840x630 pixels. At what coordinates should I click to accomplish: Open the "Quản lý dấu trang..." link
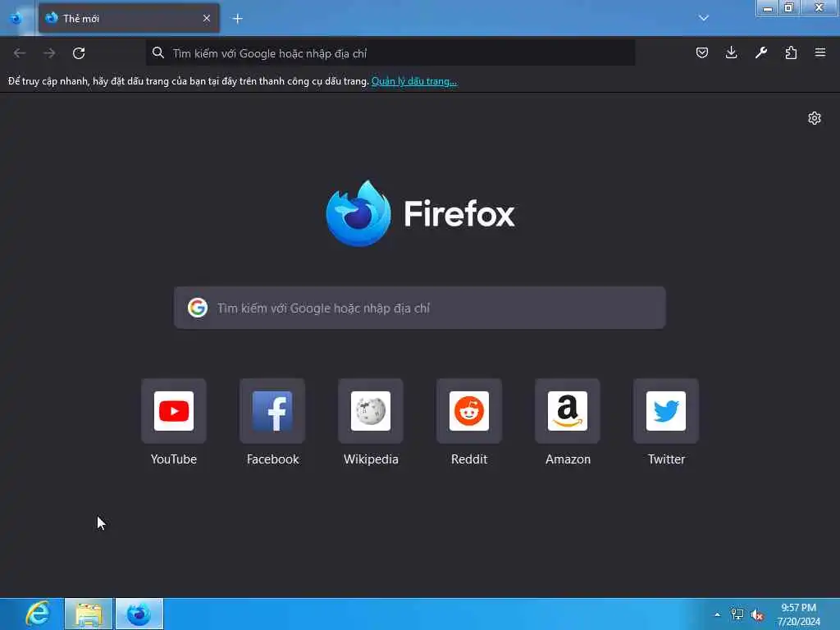pyautogui.click(x=414, y=81)
